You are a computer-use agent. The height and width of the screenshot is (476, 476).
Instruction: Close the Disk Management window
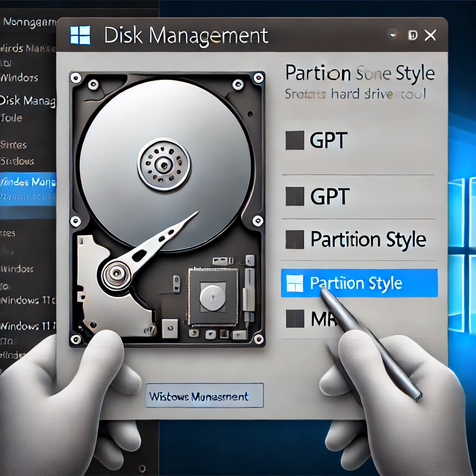click(430, 35)
